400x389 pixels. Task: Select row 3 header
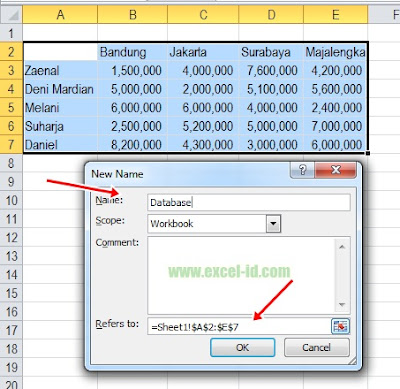(11, 70)
